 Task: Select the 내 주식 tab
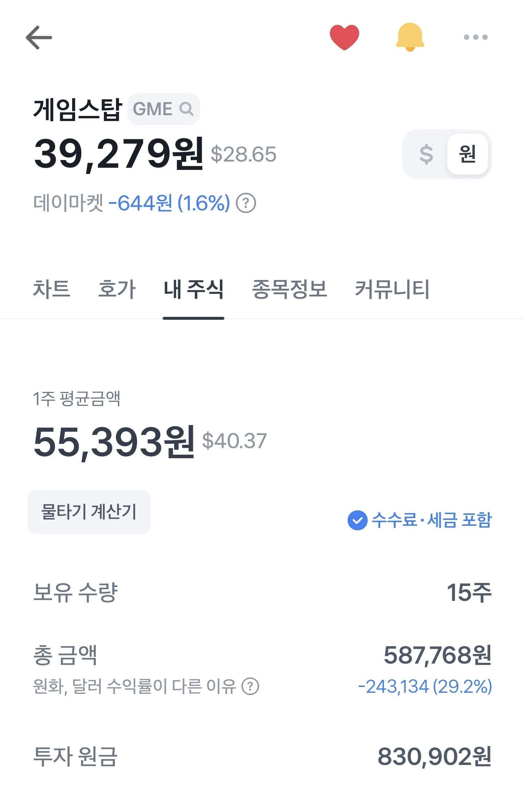[193, 289]
